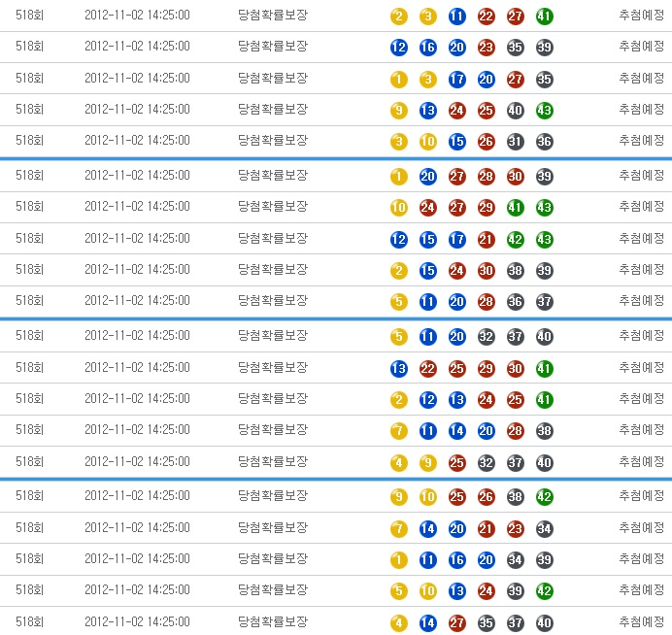Select ball 32 in row starting 4, 9
This screenshot has height=635, width=672.
click(486, 463)
